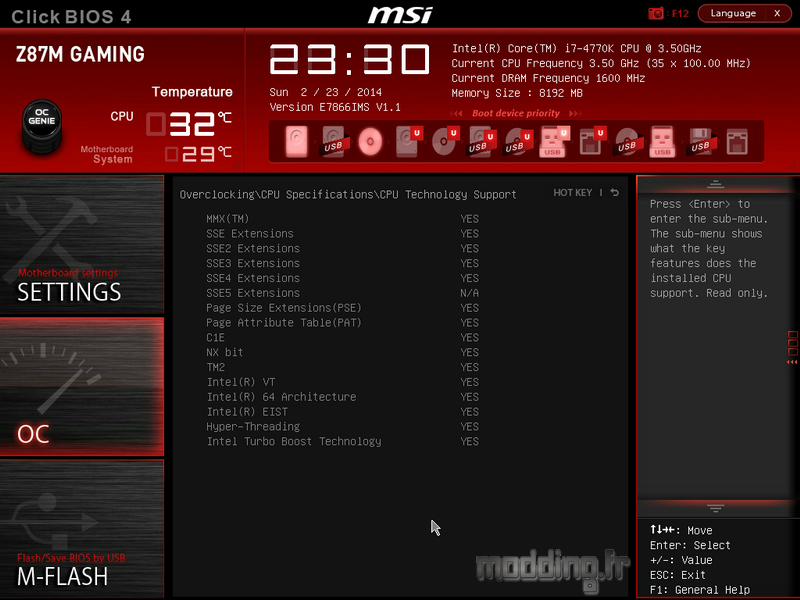Select the Intel Turbo Boost Technology row
The height and width of the screenshot is (600, 800).
pos(342,441)
